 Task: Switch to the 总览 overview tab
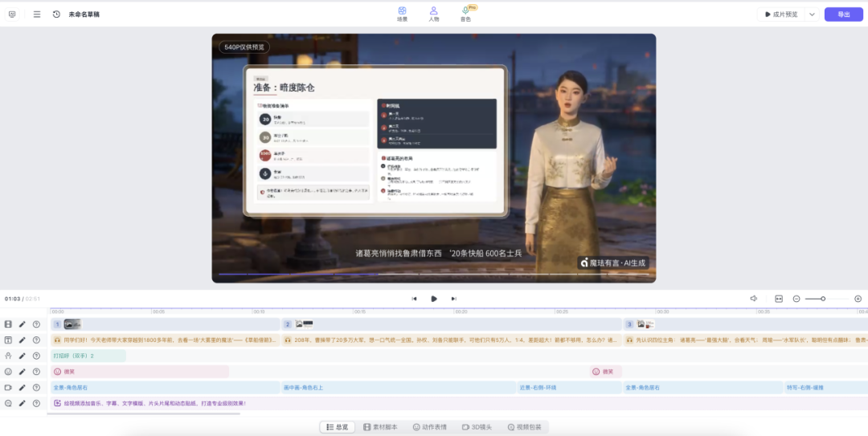(x=337, y=427)
